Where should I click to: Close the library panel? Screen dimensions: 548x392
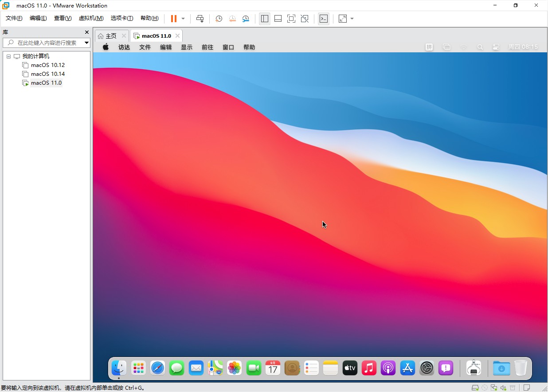click(x=86, y=32)
